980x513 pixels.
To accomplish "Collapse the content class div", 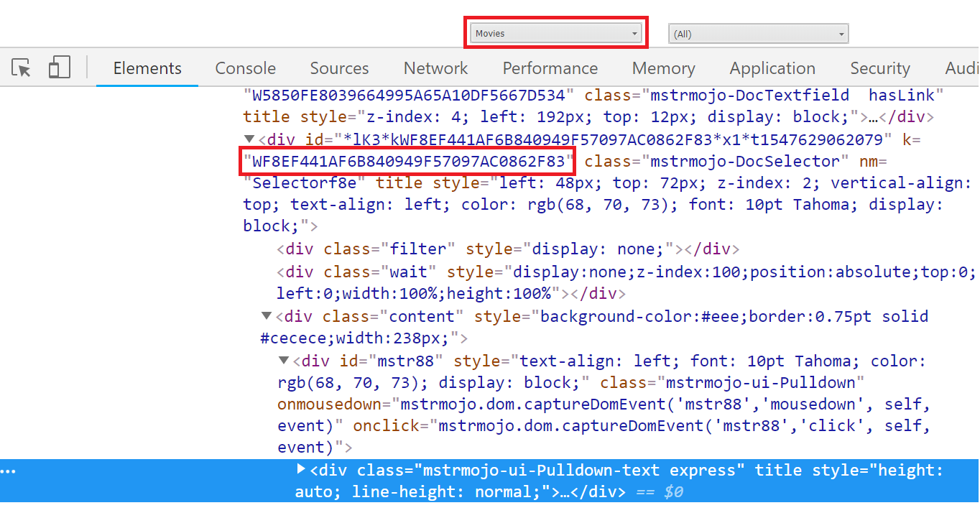I will (x=266, y=315).
